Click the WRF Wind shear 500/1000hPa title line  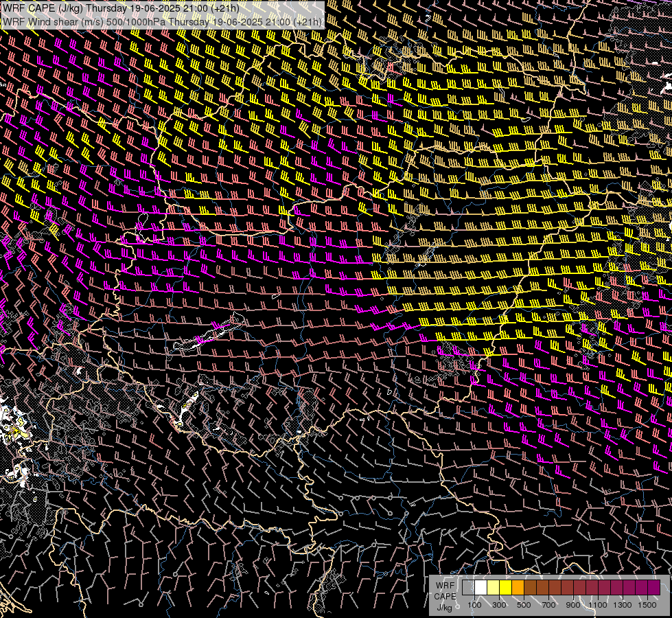tap(163, 22)
